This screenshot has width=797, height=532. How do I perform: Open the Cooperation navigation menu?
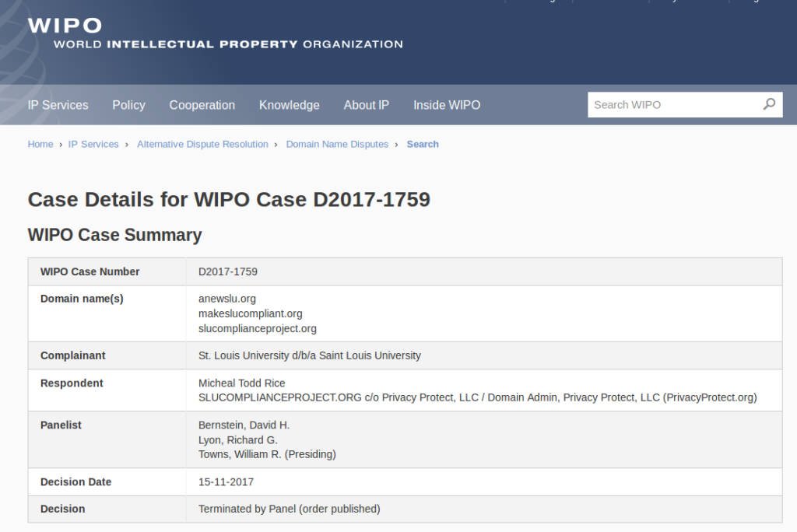coord(202,105)
